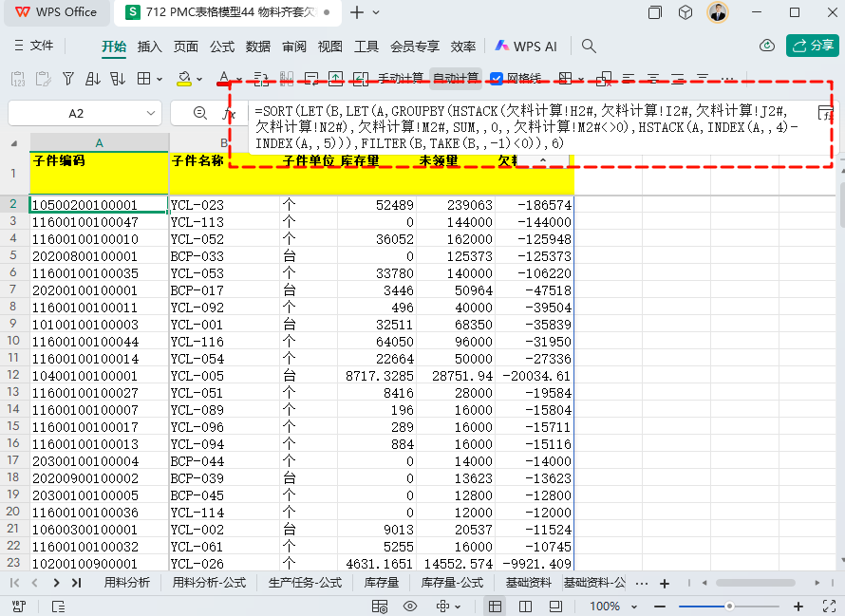Go to the next sheet tab arrow
The height and width of the screenshot is (616, 845).
point(56,583)
